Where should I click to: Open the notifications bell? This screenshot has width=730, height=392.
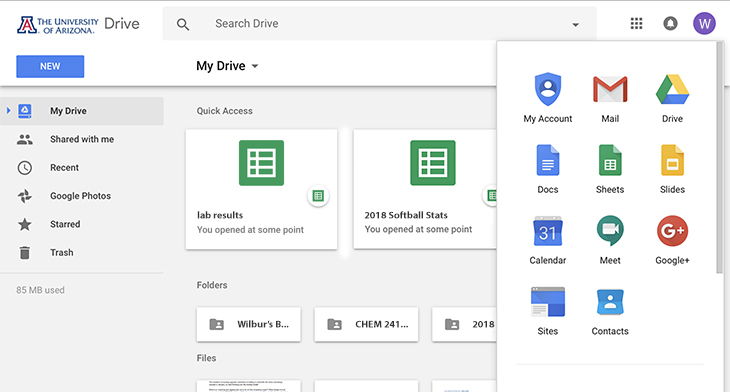click(x=670, y=23)
